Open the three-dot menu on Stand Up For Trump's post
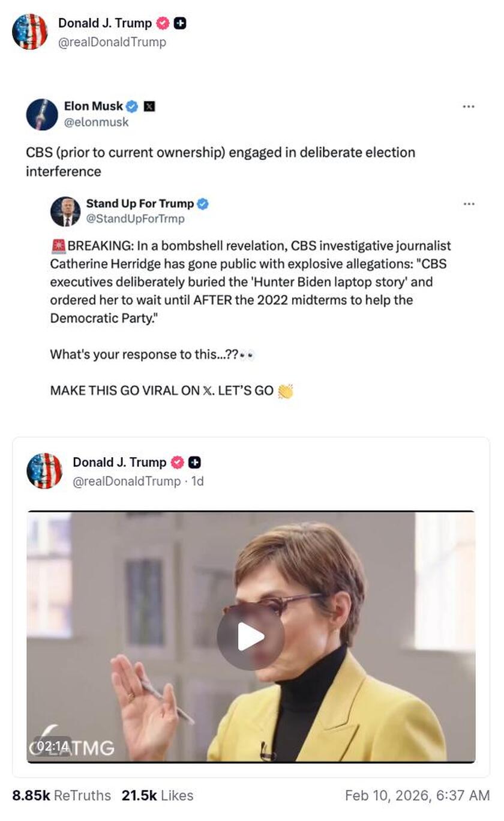The image size is (504, 821). pyautogui.click(x=469, y=203)
